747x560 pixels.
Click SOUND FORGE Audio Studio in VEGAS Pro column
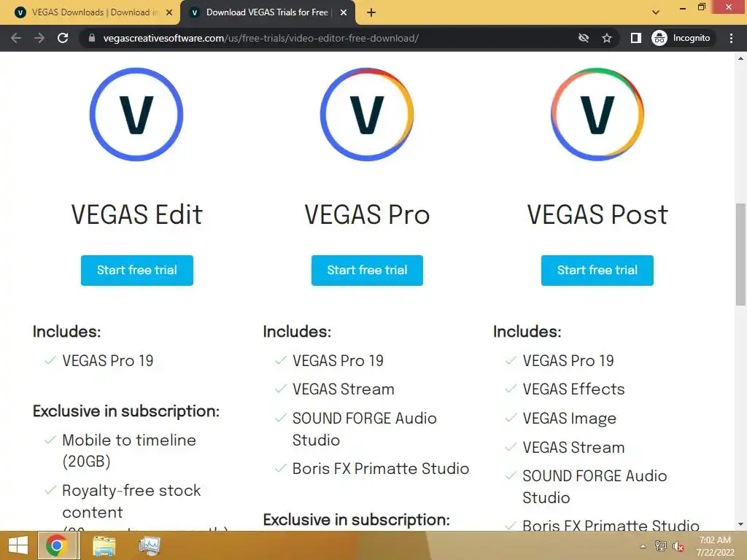(x=365, y=429)
